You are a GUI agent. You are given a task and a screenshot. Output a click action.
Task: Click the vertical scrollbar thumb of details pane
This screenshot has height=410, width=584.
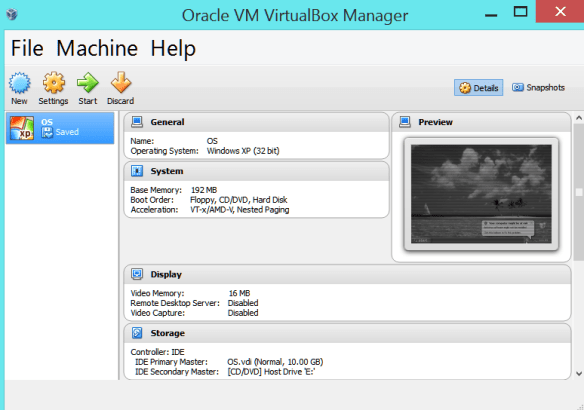pyautogui.click(x=579, y=192)
